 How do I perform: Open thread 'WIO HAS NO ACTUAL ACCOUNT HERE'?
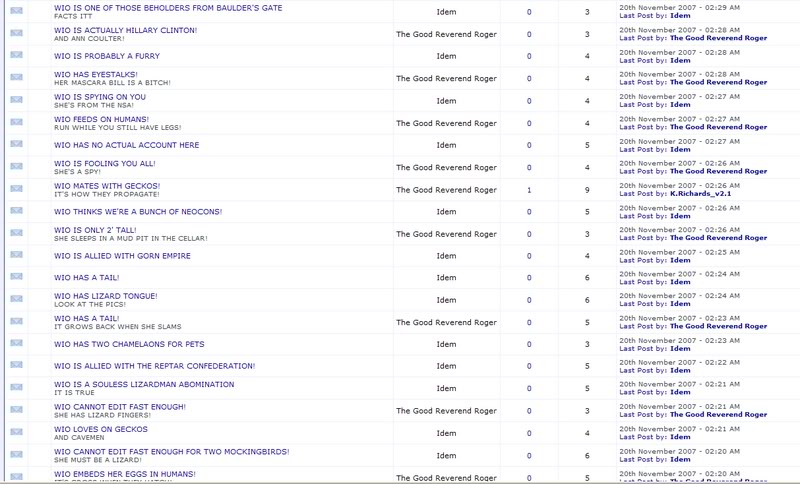click(x=127, y=145)
